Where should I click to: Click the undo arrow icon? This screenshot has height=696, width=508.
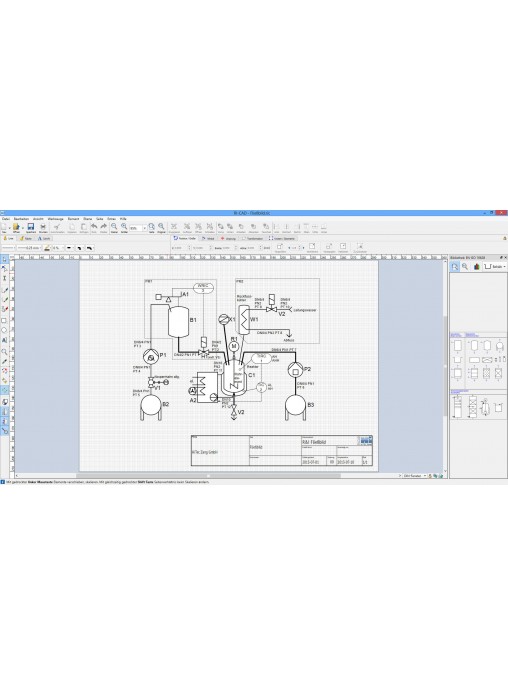point(94,227)
